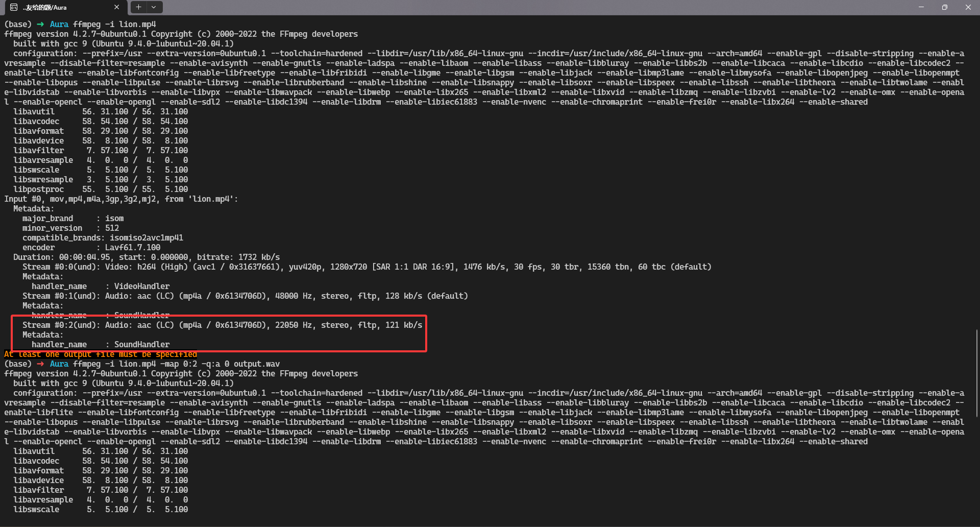Click the first 'ffmpeg -i lion.mp4' command
Viewport: 980px width, 527px height.
(114, 24)
